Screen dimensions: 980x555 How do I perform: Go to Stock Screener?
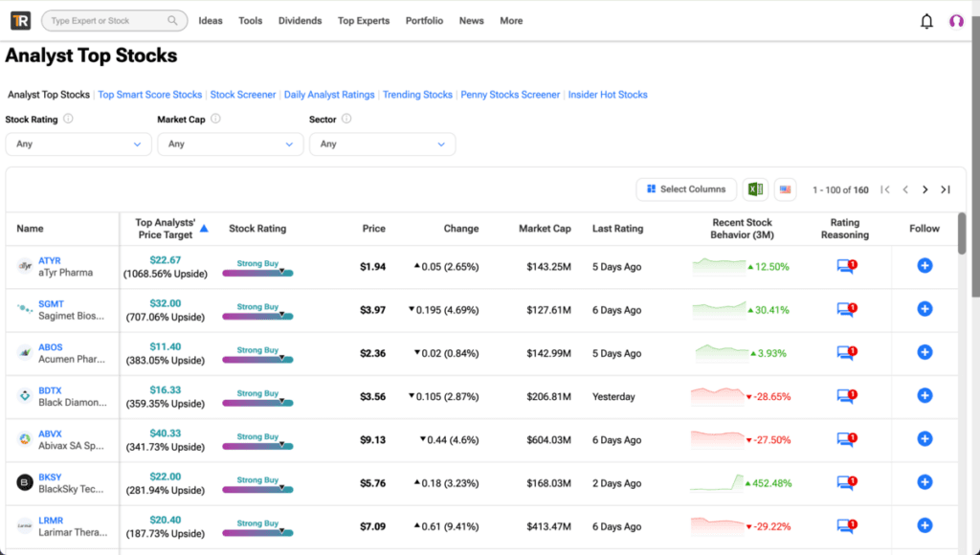point(243,95)
